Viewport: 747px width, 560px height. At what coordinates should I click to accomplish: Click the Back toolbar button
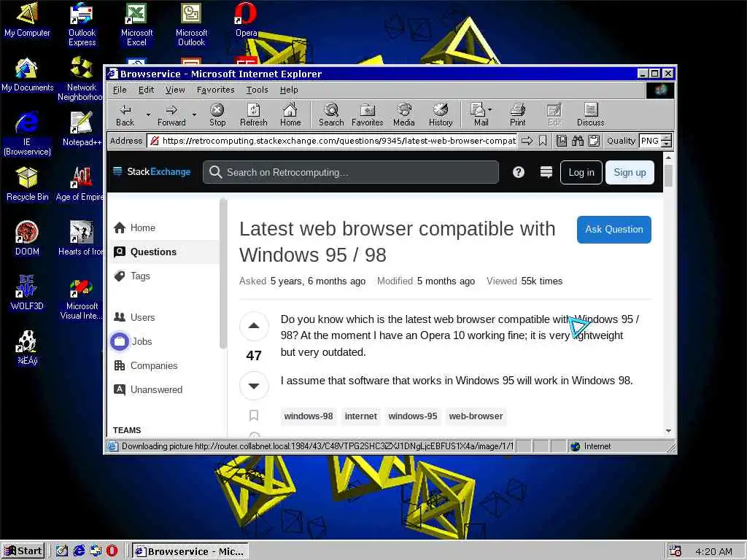(125, 114)
